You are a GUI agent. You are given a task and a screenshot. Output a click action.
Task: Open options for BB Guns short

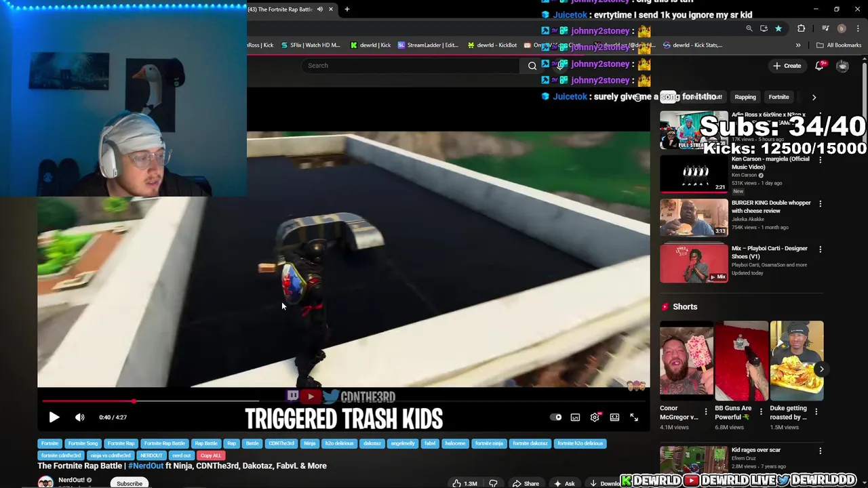pos(761,411)
